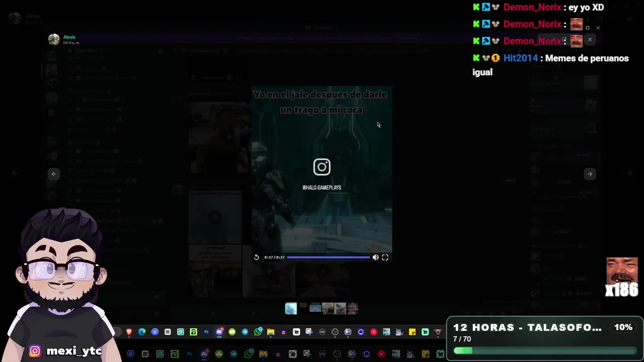Open the Snipping Tool icon in the taskbar
This screenshot has height=362, width=644.
(309, 332)
